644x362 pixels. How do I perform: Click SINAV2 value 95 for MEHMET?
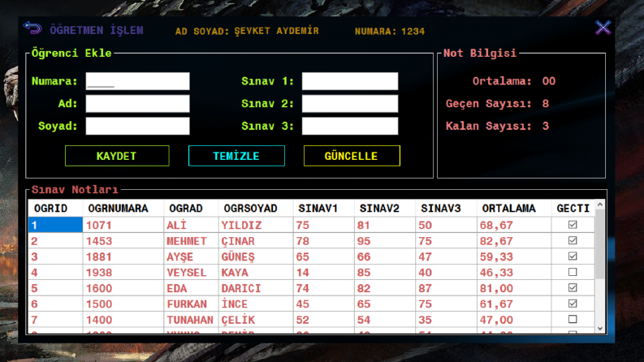pos(385,241)
